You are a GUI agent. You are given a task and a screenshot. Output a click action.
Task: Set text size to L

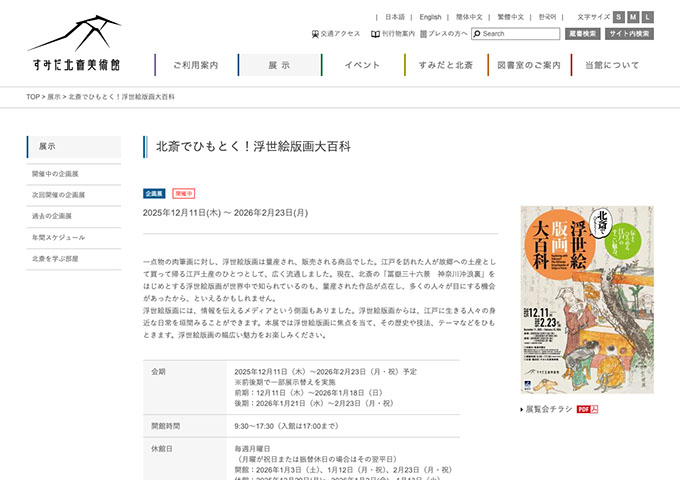point(647,17)
